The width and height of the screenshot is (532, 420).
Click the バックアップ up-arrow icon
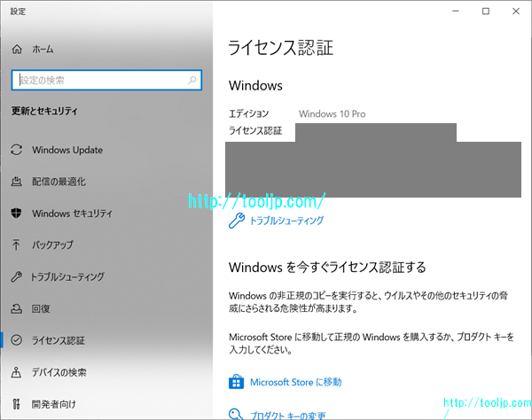[x=16, y=245]
